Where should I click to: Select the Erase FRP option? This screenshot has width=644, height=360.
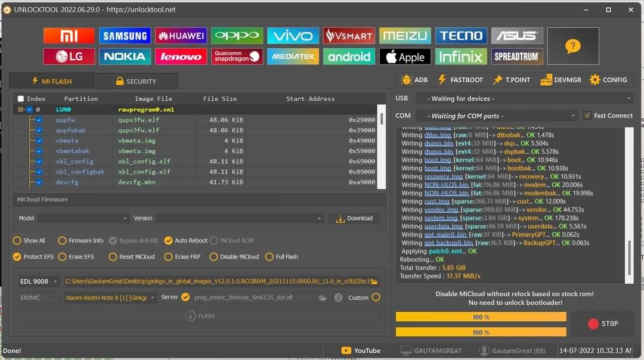click(x=168, y=256)
